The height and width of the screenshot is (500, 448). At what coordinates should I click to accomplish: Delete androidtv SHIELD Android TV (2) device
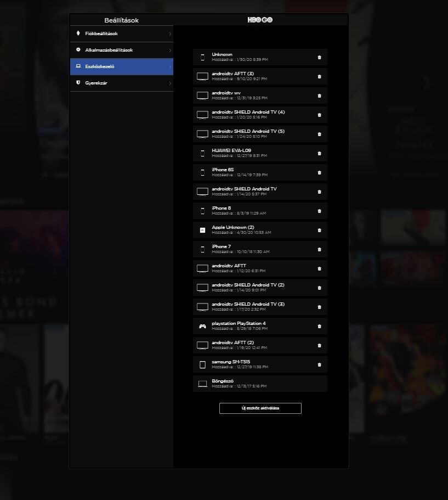coord(319,288)
